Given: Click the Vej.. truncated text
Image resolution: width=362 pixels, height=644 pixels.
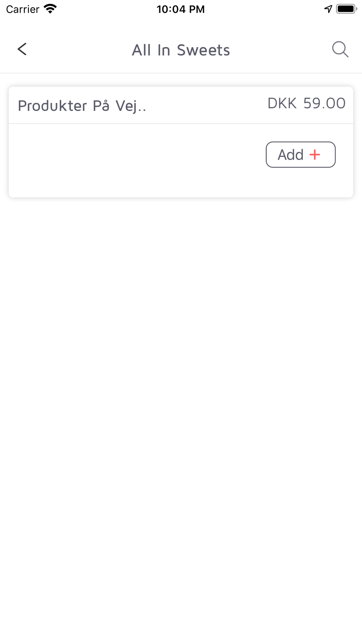Looking at the screenshot, I should point(131,106).
